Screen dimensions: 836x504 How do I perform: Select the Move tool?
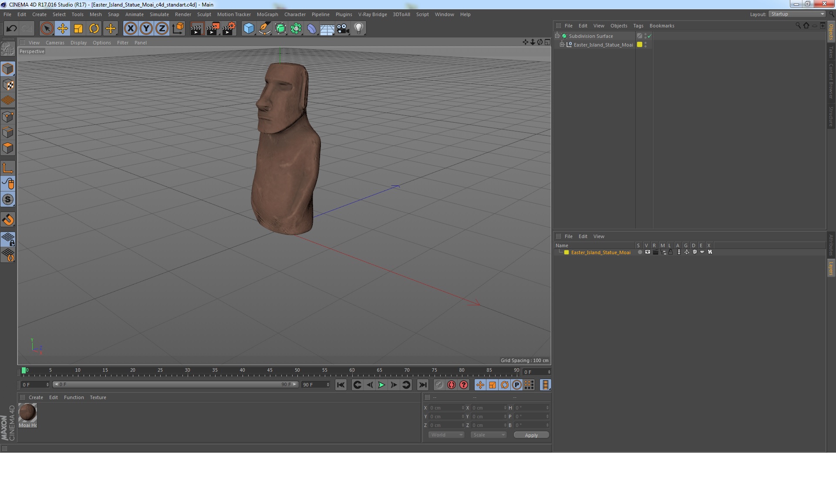[62, 29]
